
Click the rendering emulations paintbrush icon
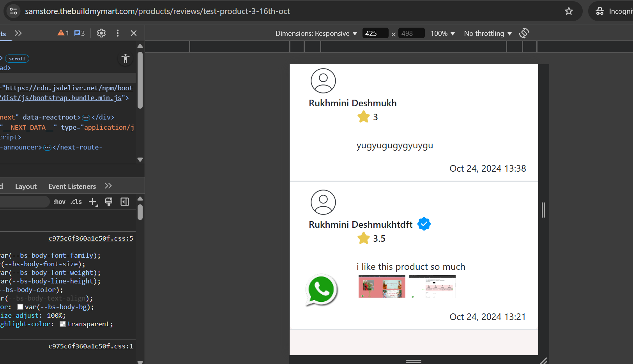pyautogui.click(x=109, y=202)
